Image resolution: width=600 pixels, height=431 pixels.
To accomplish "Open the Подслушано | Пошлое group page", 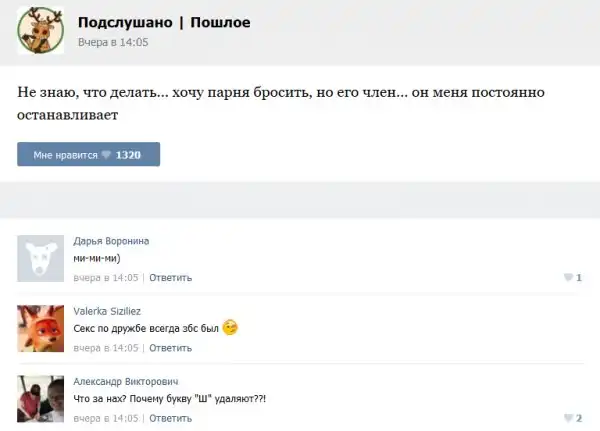I will [x=164, y=22].
